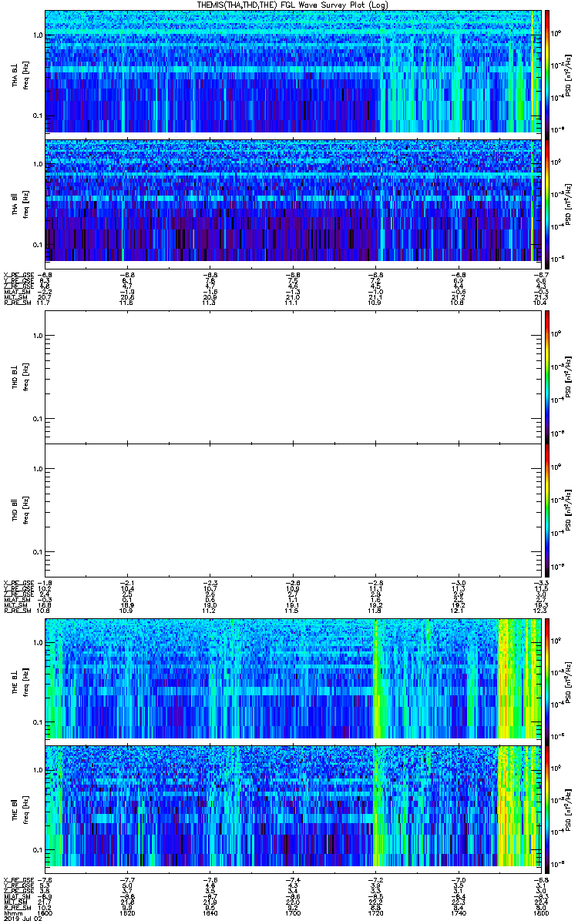Click the PSD color bar of THD B-perpendicular
This screenshot has height=924, width=578.
pos(547,377)
